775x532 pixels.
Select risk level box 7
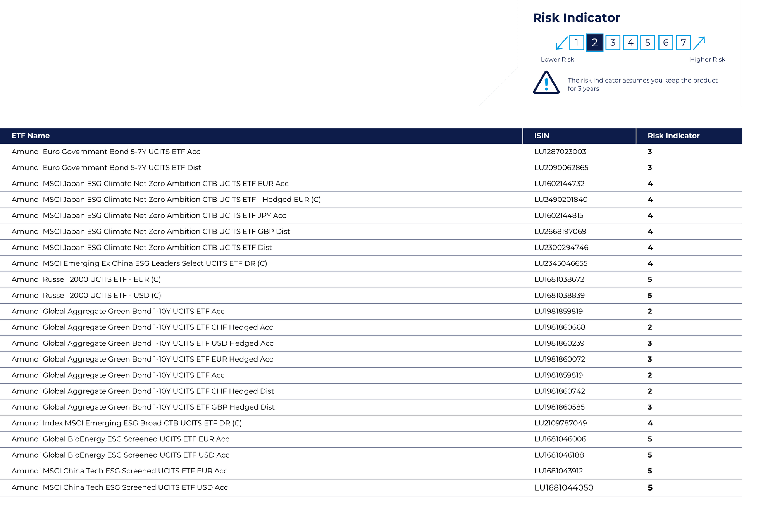(684, 43)
